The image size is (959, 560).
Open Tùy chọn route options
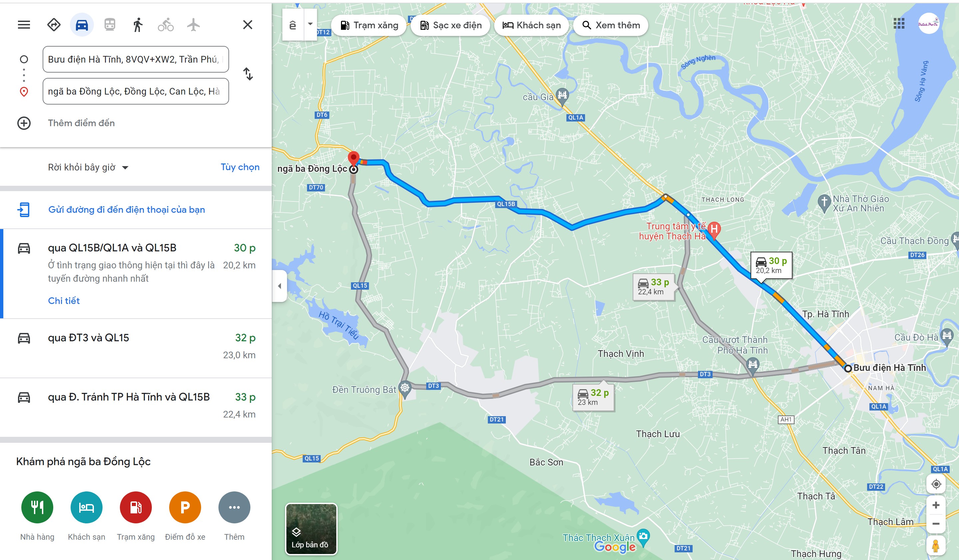240,167
